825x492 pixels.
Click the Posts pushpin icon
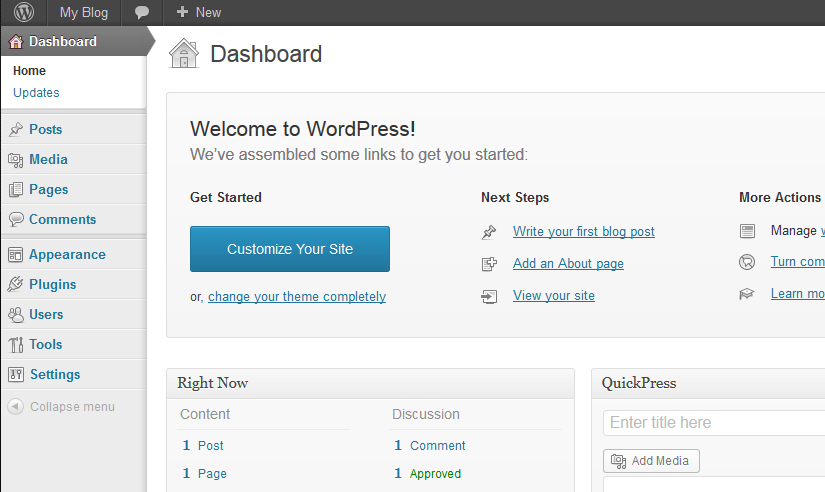tap(15, 129)
